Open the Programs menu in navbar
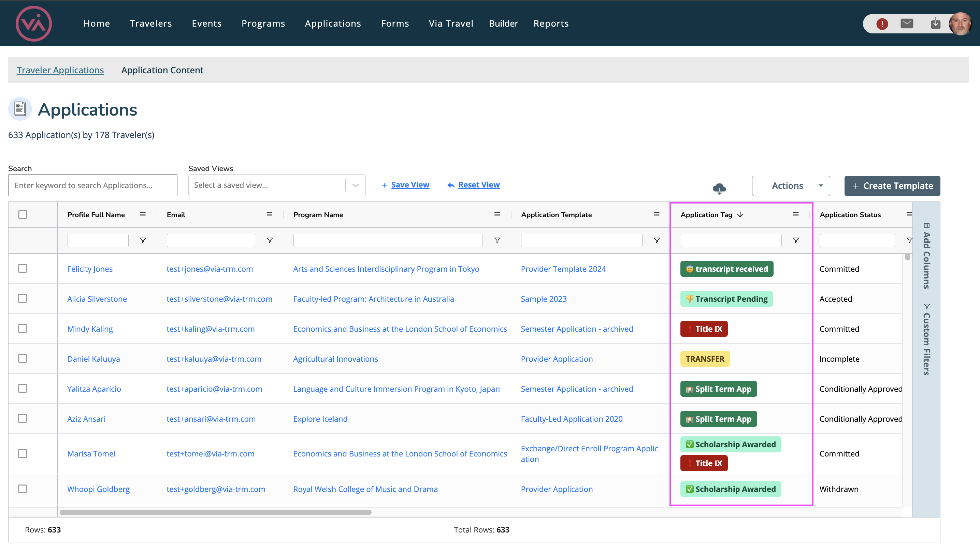The width and height of the screenshot is (980, 555). click(263, 24)
